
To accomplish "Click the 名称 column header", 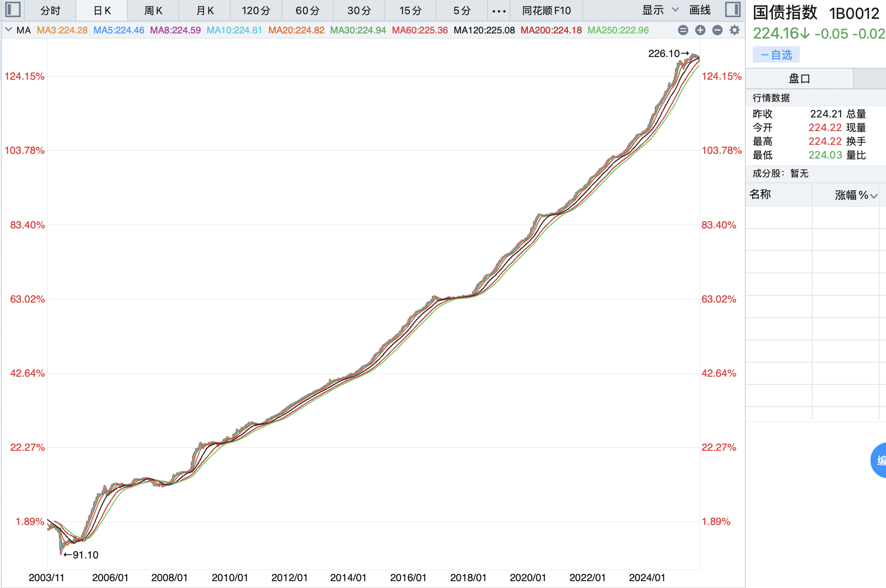I will [x=760, y=195].
